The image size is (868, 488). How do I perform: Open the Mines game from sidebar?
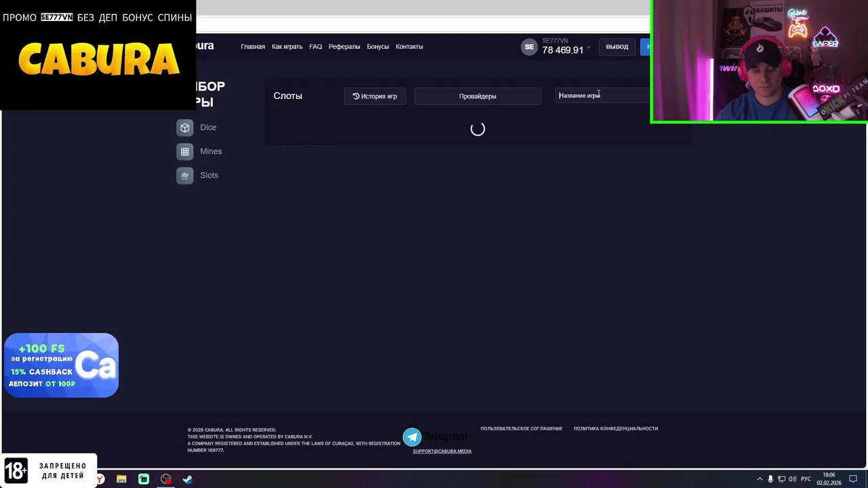click(x=199, y=151)
